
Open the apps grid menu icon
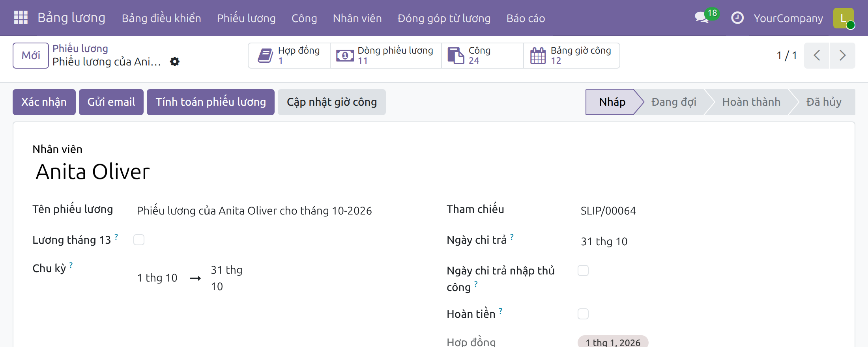click(x=21, y=18)
